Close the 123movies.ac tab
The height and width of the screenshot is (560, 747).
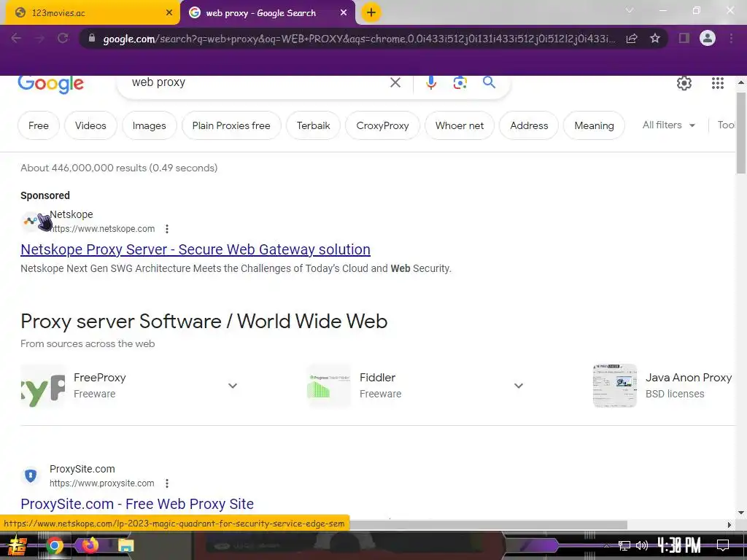point(169,13)
